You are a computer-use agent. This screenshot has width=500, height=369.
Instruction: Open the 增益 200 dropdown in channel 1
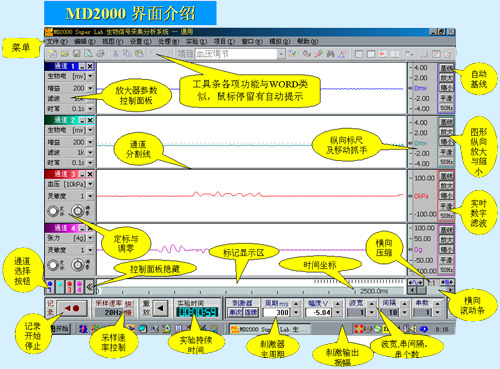coord(90,88)
